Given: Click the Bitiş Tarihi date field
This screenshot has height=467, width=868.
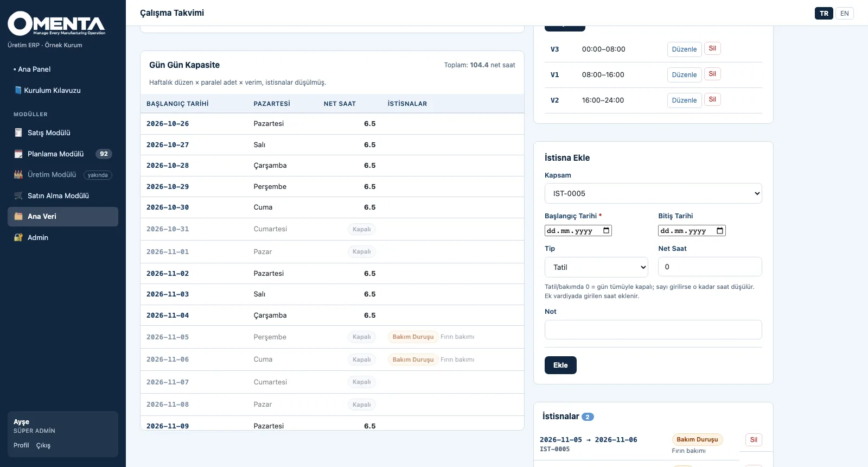Looking at the screenshot, I should (692, 230).
